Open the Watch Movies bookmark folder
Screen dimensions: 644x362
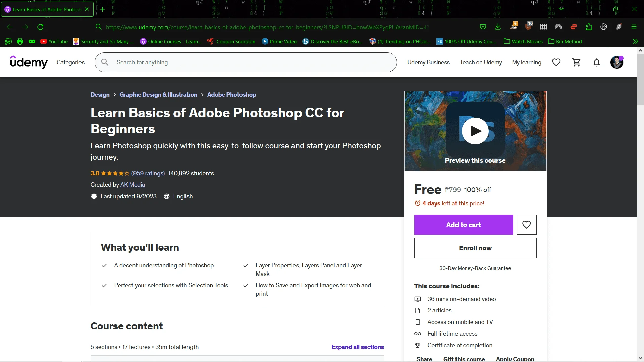pyautogui.click(x=523, y=42)
